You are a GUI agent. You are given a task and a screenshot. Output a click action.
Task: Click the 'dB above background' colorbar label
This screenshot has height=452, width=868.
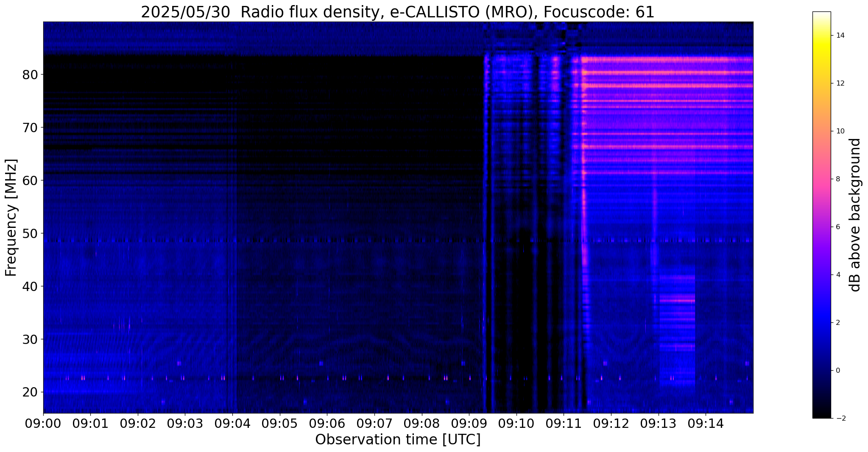(855, 215)
